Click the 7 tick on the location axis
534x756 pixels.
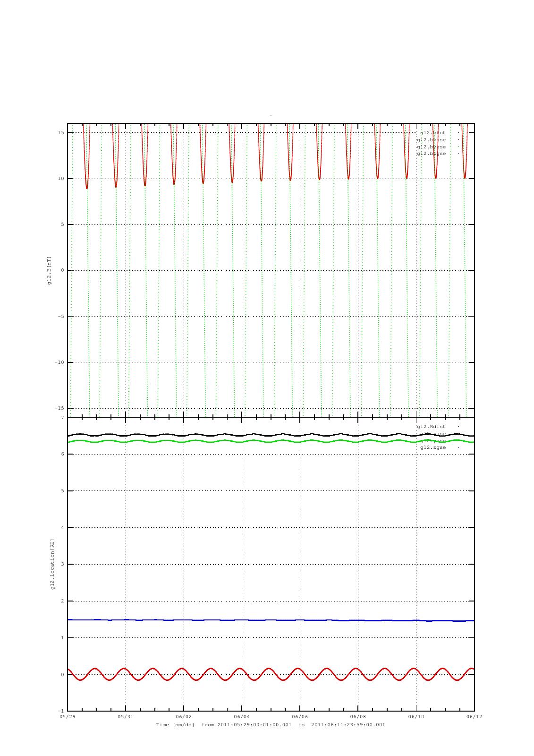63,418
